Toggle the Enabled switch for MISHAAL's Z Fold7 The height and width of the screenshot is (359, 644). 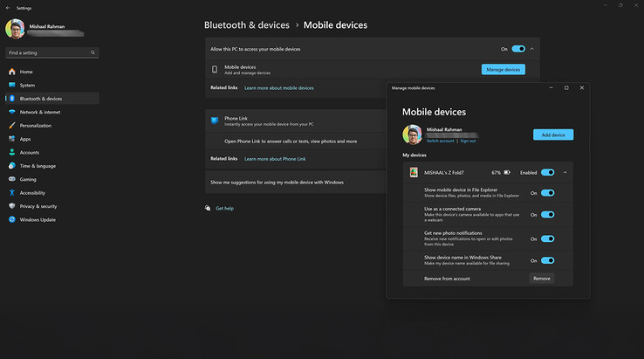pos(547,172)
